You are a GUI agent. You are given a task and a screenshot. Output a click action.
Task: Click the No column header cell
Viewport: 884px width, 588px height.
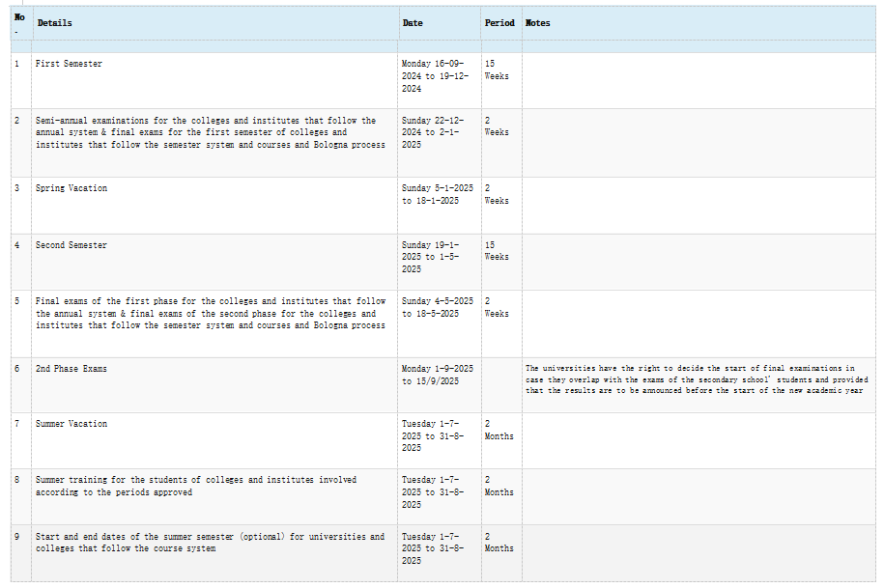(x=19, y=23)
